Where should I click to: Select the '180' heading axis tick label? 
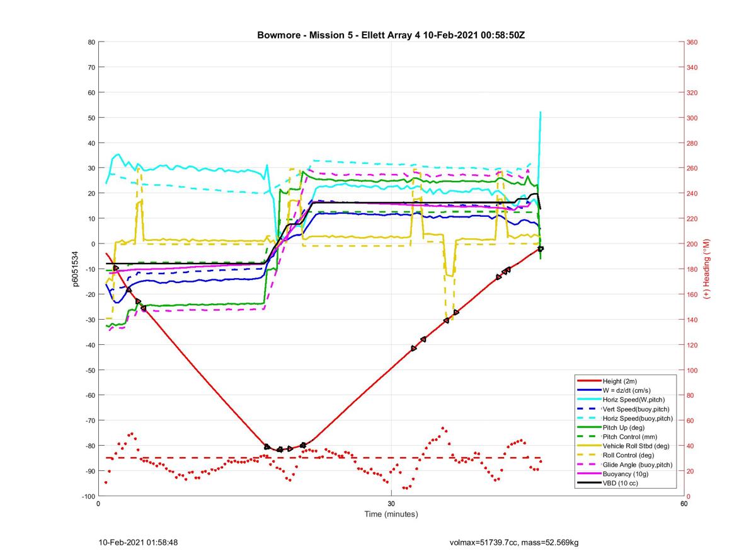click(692, 269)
